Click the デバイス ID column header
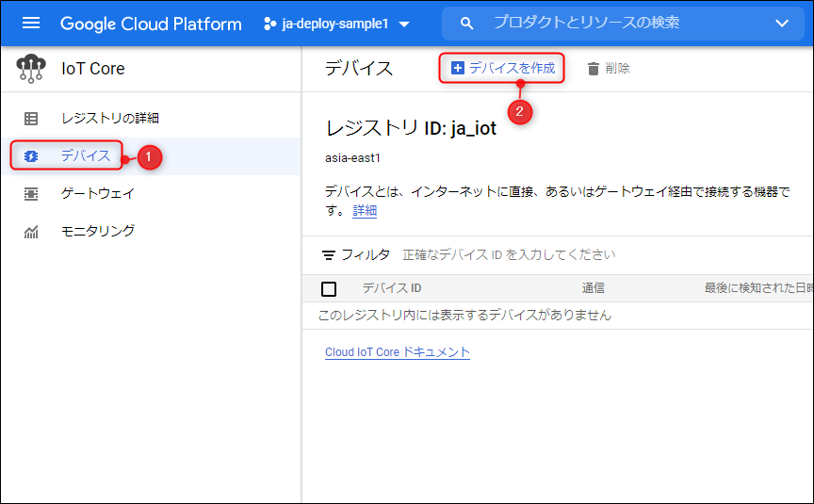814x504 pixels. click(x=392, y=288)
